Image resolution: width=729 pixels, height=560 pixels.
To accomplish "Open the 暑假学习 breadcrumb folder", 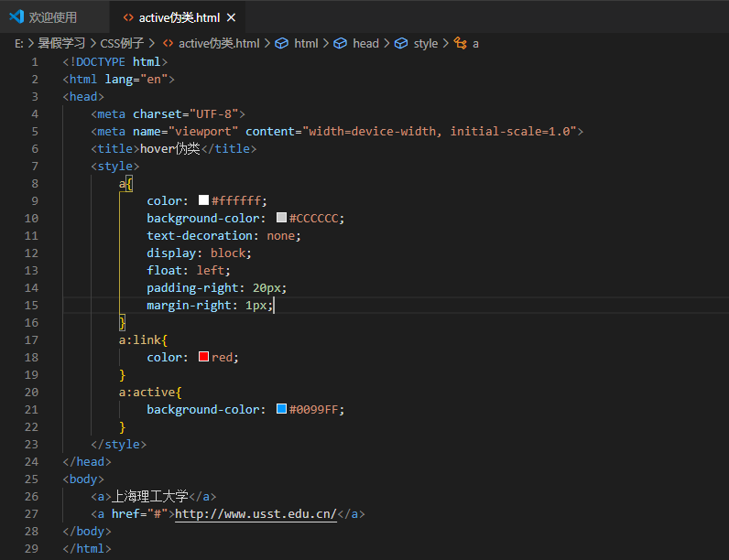I will 61,43.
